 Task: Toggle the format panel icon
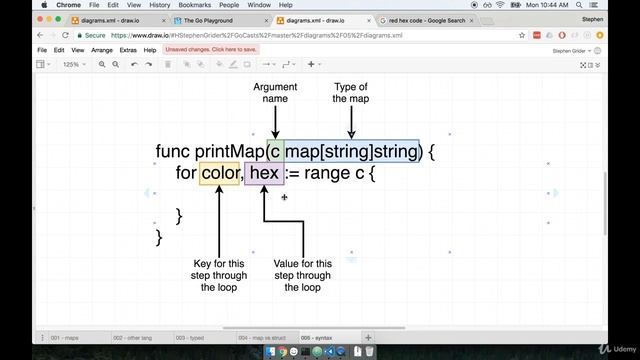(590, 65)
